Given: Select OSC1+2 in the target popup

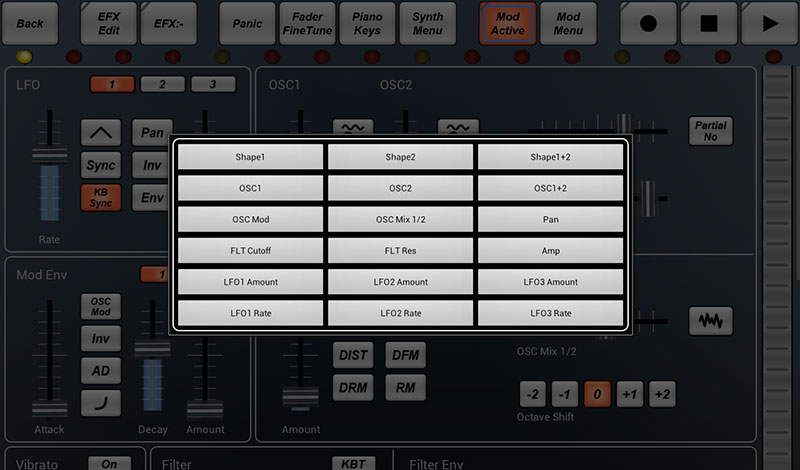Looking at the screenshot, I should (551, 188).
